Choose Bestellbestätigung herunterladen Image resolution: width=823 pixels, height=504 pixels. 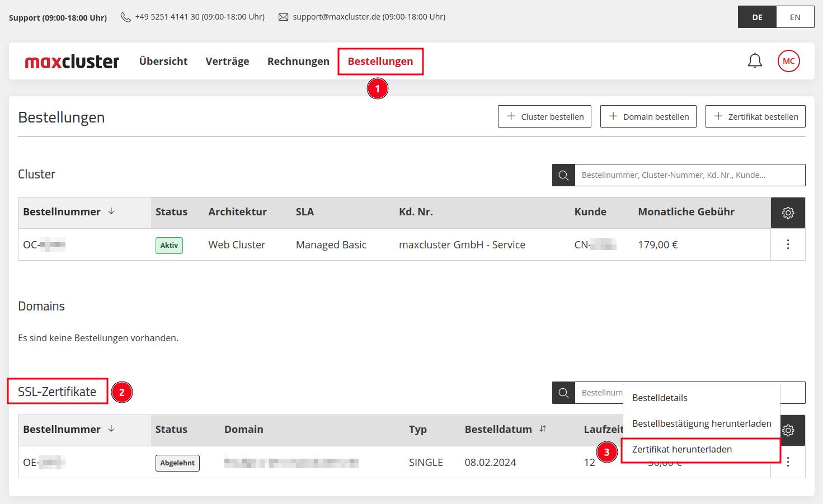702,423
